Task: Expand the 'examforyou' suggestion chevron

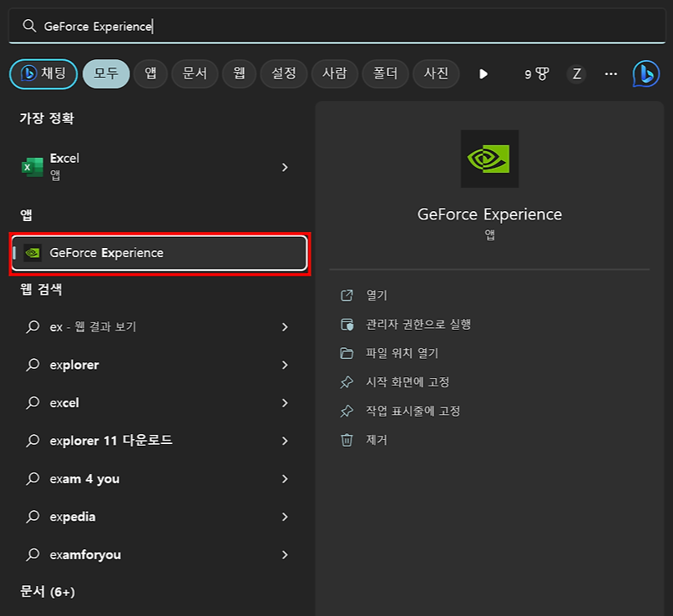Action: pos(285,555)
